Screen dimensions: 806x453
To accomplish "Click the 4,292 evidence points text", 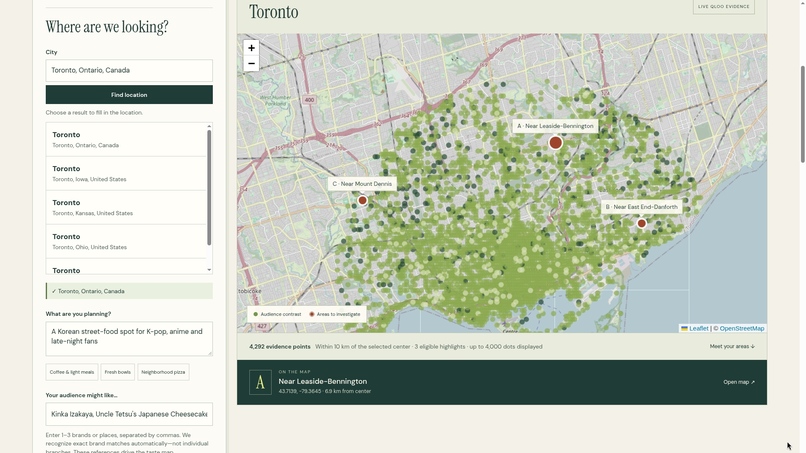I will point(280,347).
